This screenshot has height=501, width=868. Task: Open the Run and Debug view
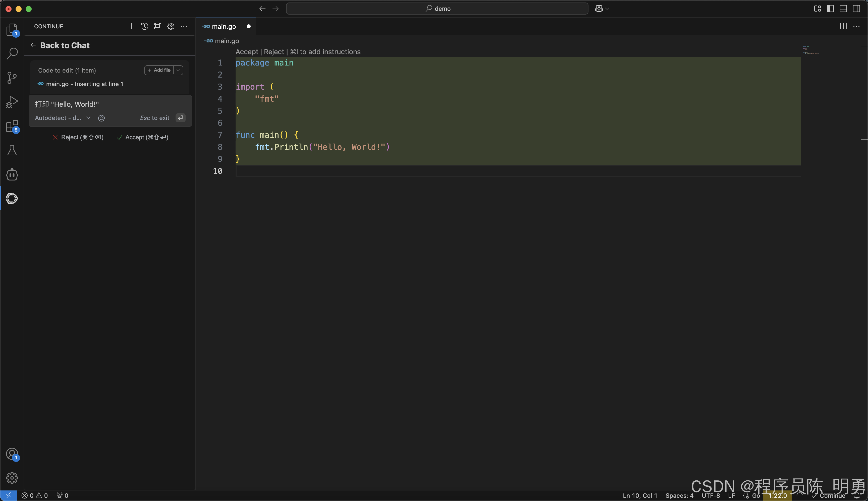[x=12, y=102]
